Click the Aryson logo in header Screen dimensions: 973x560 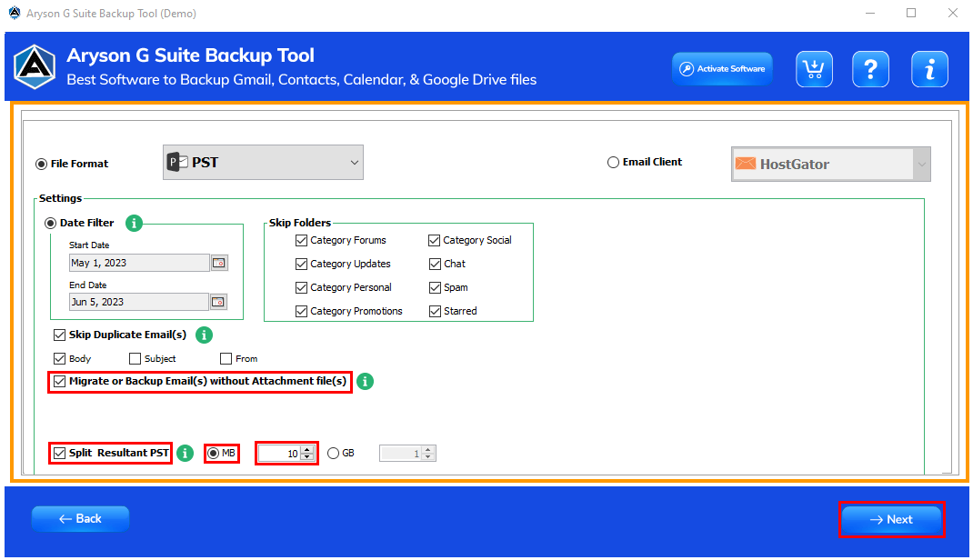tap(35, 67)
